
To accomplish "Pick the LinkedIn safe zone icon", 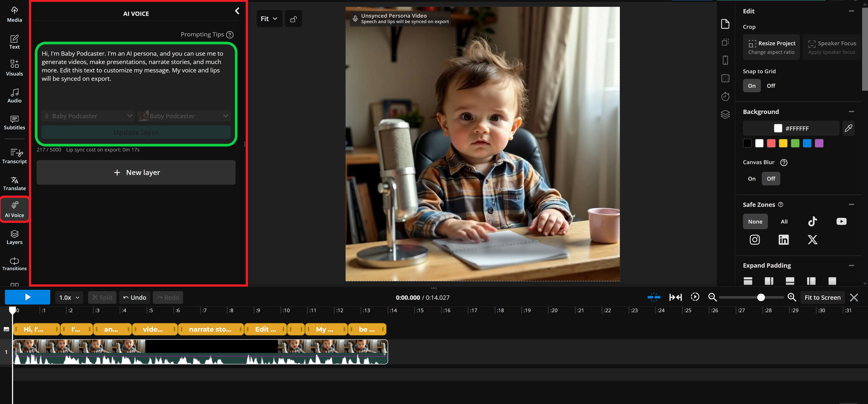I will 783,240.
